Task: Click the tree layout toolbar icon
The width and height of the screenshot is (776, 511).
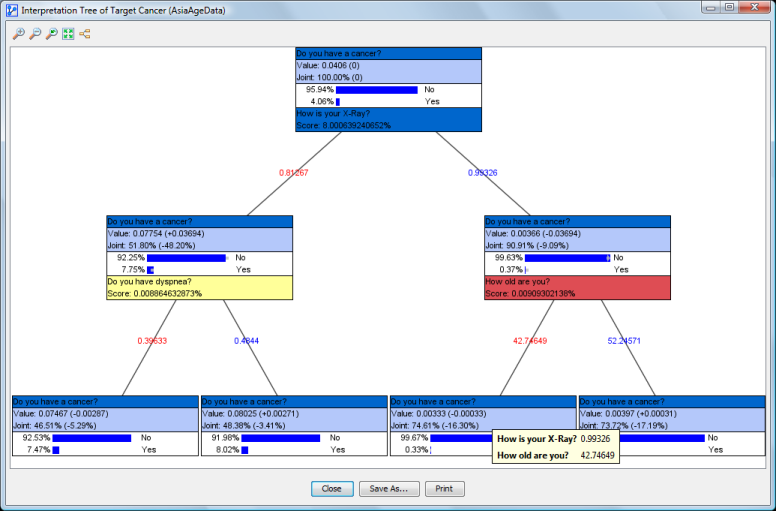Action: [x=84, y=34]
